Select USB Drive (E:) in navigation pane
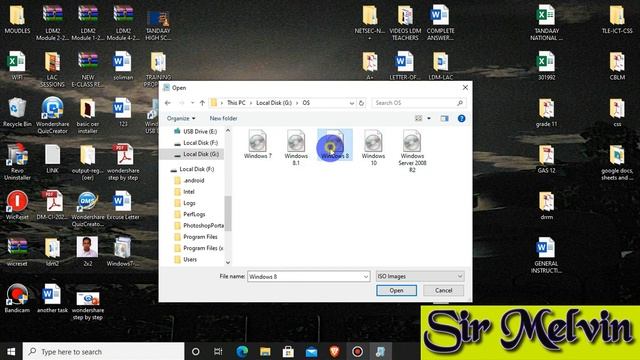The height and width of the screenshot is (360, 640). 196,131
